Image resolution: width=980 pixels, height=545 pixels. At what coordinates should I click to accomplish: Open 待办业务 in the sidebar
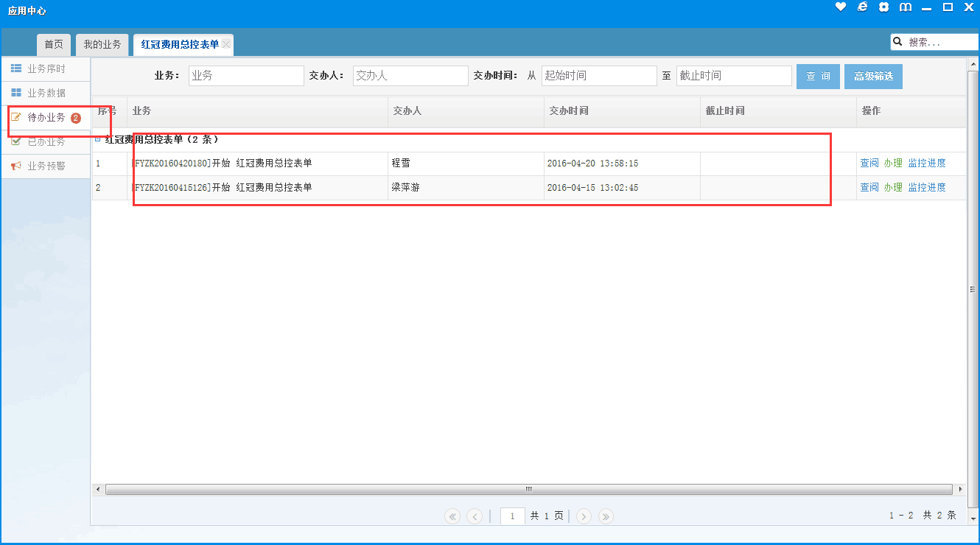46,117
